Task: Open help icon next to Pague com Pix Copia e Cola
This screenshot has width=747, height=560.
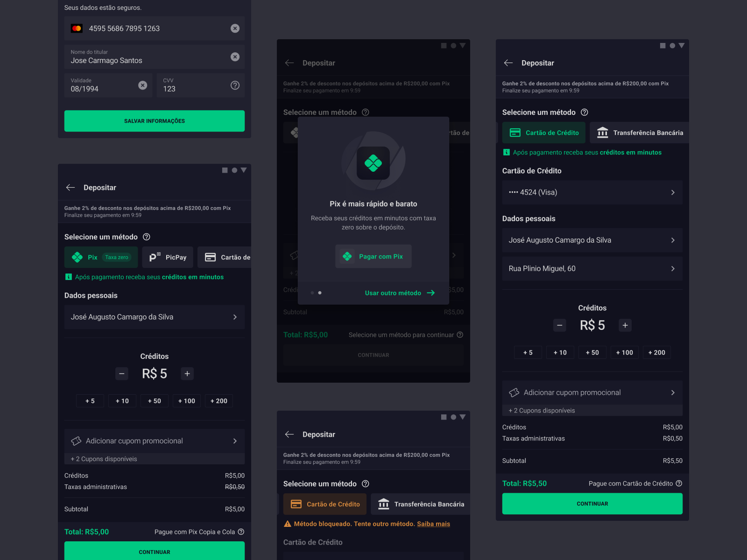Action: tap(241, 532)
